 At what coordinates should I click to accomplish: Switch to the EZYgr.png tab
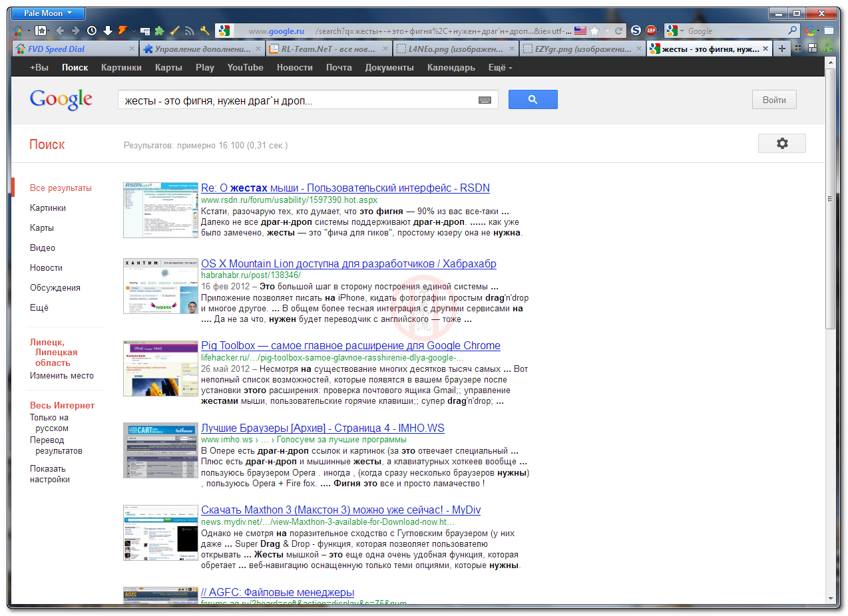tap(582, 49)
